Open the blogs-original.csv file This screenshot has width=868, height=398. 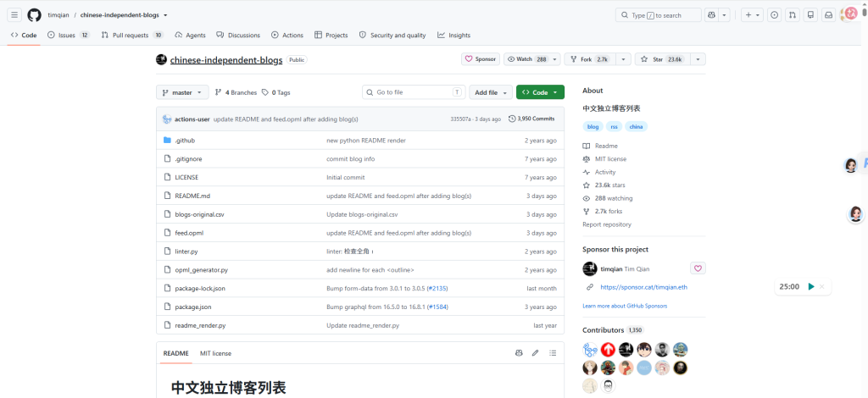click(199, 214)
